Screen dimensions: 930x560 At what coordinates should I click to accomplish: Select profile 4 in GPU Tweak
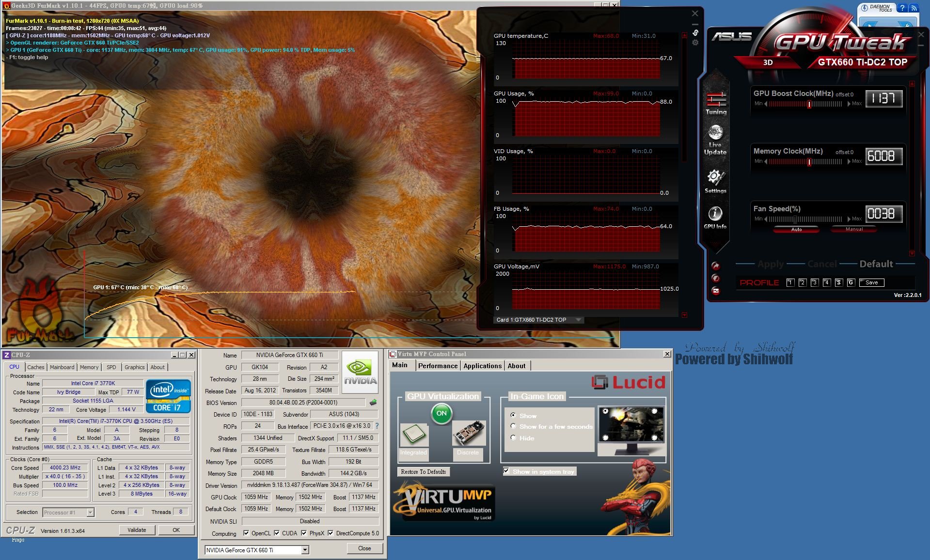827,282
